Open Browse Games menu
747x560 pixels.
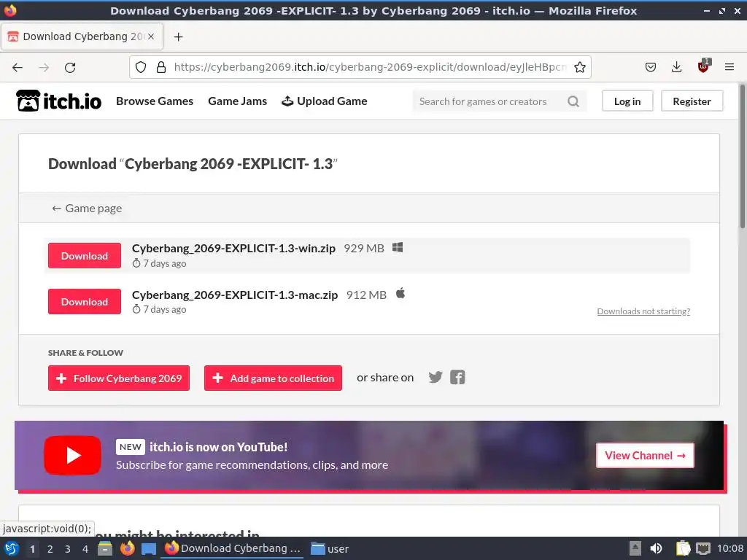155,101
